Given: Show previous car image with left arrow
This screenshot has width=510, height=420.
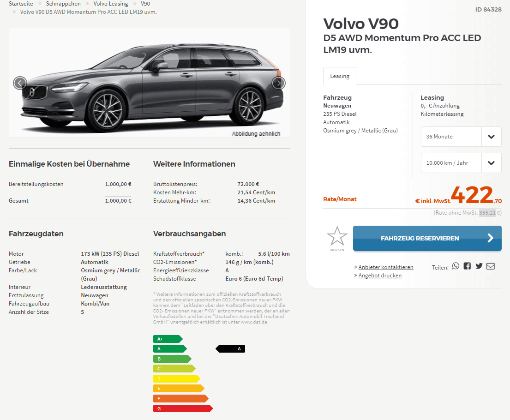Looking at the screenshot, I should click(x=20, y=83).
